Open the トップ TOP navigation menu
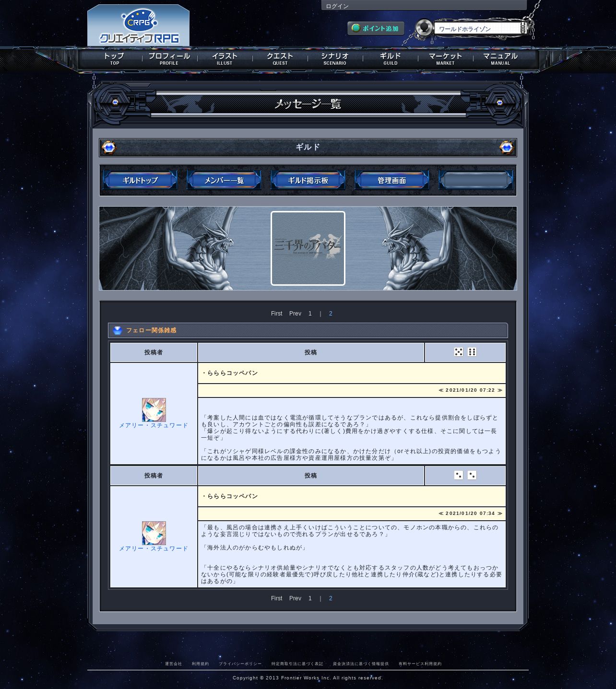This screenshot has height=689, width=616. tap(114, 59)
